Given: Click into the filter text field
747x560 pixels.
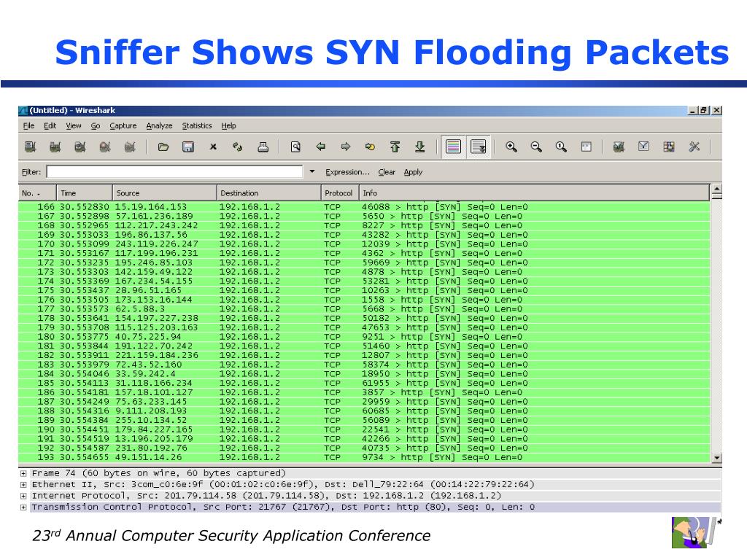Looking at the screenshot, I should coord(174,172).
